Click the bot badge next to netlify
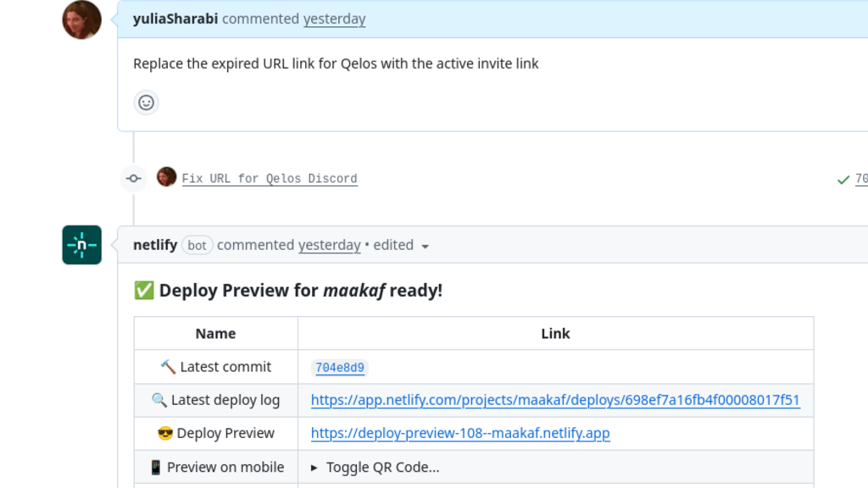Image resolution: width=868 pixels, height=488 pixels. coord(197,245)
